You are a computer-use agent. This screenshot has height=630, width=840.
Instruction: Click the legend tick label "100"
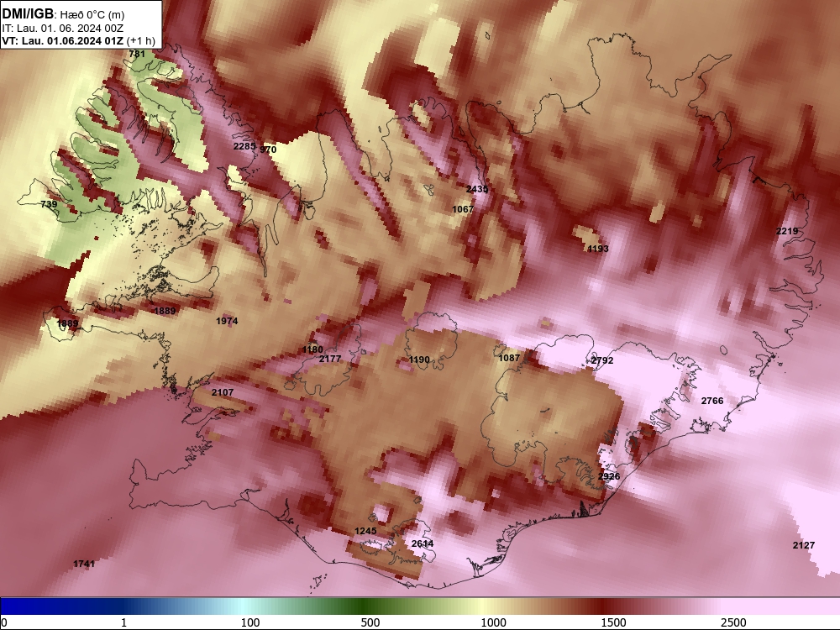250,622
